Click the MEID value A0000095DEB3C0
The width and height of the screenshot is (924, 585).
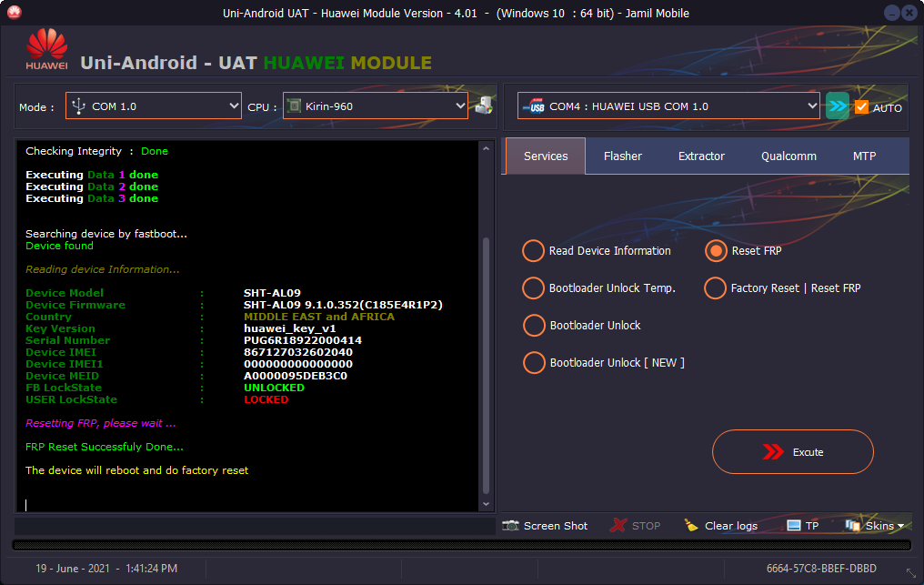click(296, 376)
